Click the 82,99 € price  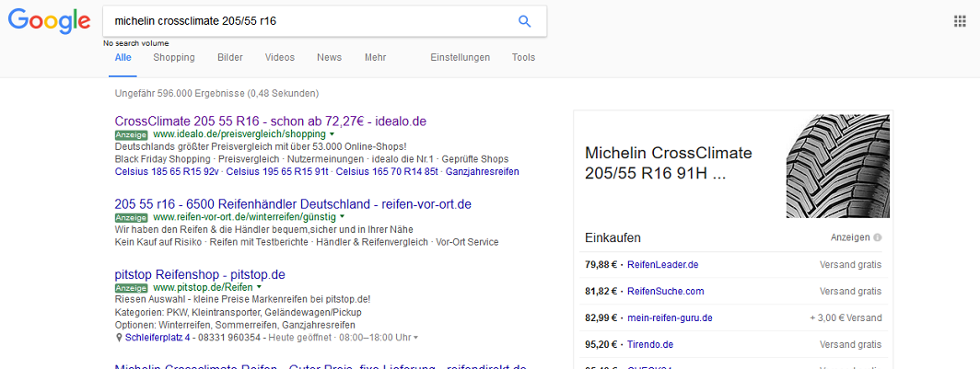pyautogui.click(x=601, y=318)
